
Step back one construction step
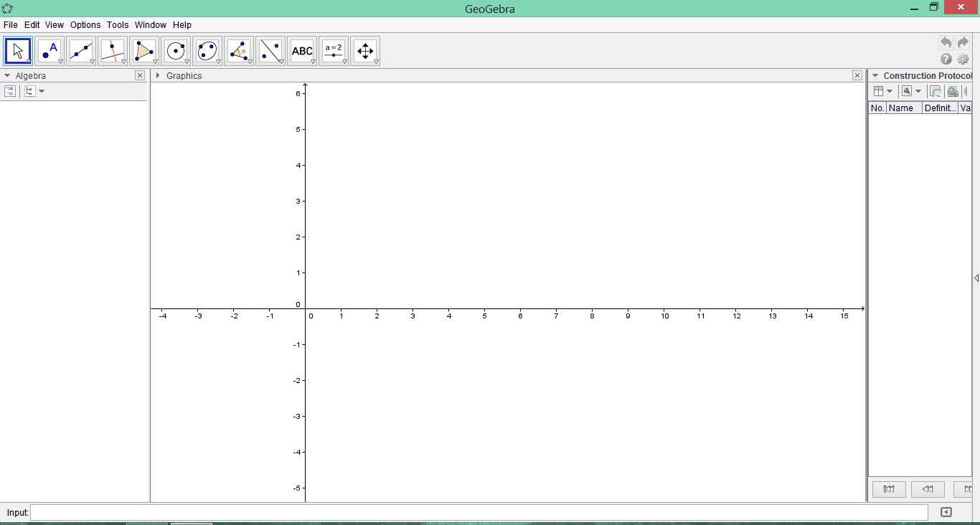pos(928,489)
